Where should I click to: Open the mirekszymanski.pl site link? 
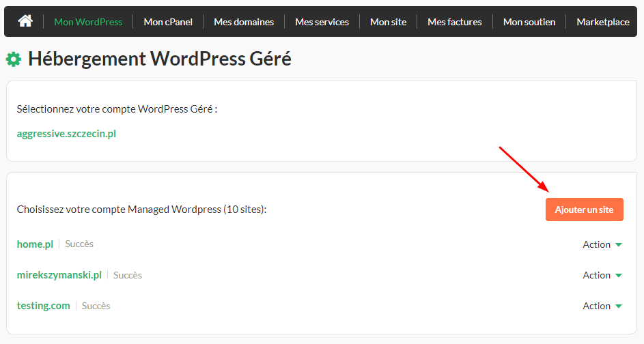(59, 275)
